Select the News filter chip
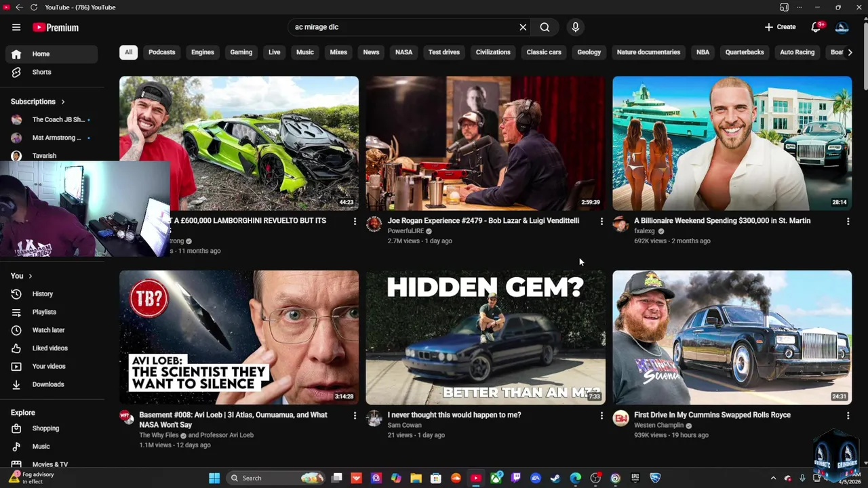This screenshot has height=488, width=868. 371,52
